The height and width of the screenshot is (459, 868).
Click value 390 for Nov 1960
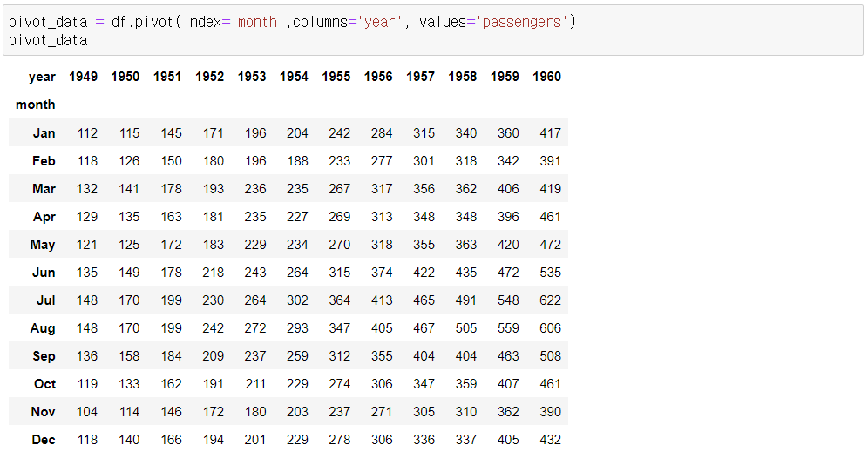(x=550, y=412)
